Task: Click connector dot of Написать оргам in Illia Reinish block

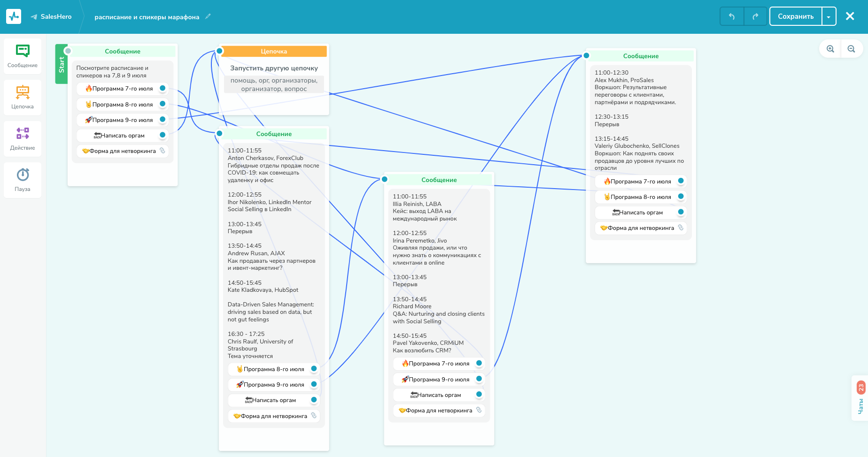Action: (479, 394)
